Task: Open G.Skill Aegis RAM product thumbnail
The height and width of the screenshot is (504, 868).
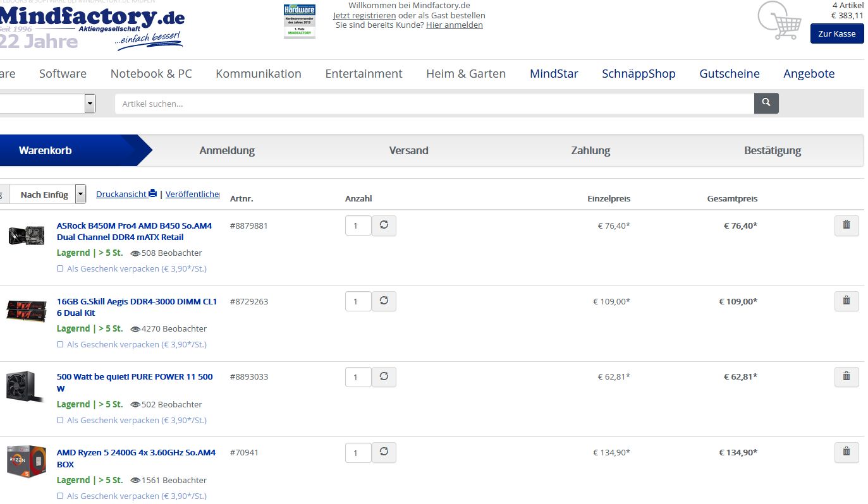Action: [26, 311]
